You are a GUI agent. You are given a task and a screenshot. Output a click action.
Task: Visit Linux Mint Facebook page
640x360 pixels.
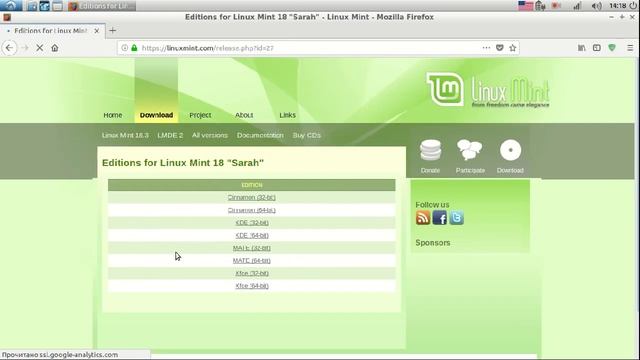[x=440, y=218]
